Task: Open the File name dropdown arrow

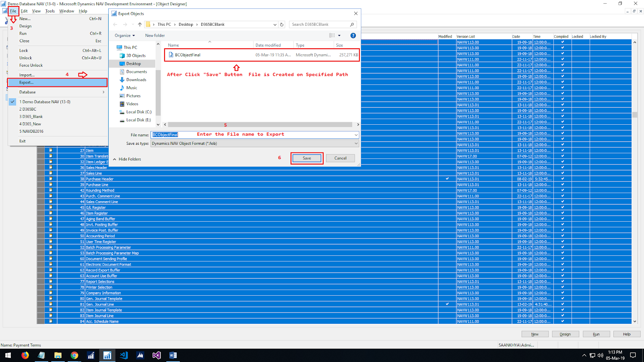Action: tap(356, 135)
